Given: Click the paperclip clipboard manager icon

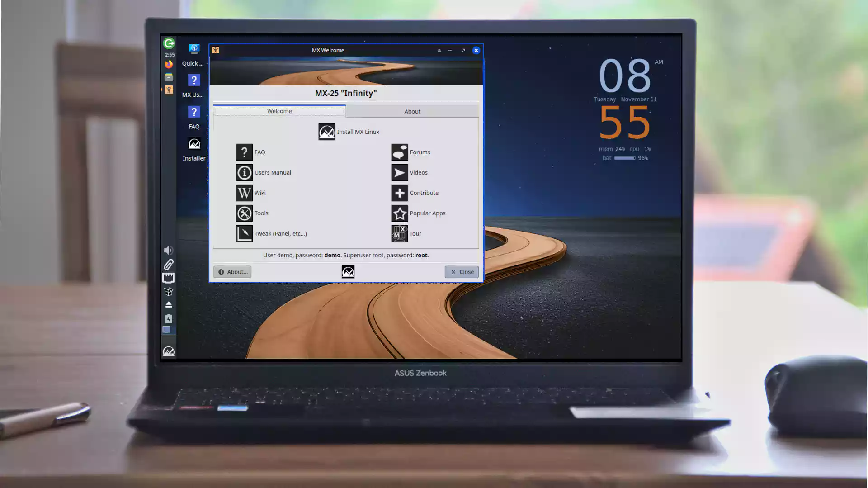Looking at the screenshot, I should click(168, 265).
